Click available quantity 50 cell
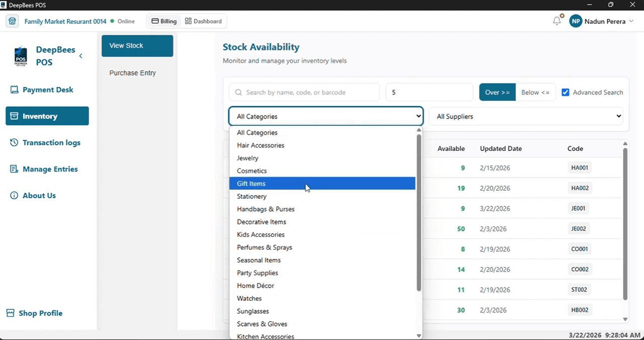Viewport: 644px width, 340px height. pos(461,229)
